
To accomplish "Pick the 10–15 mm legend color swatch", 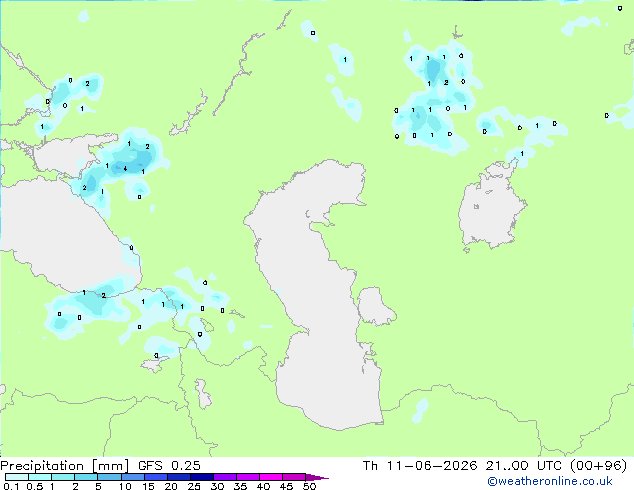I will tap(132, 477).
